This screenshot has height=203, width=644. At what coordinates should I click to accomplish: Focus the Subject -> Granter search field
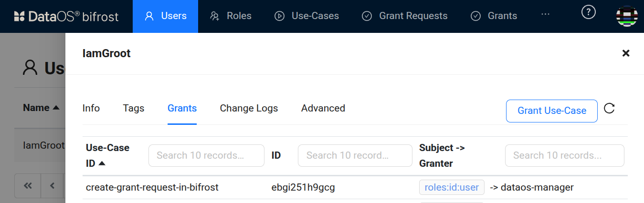pyautogui.click(x=564, y=155)
